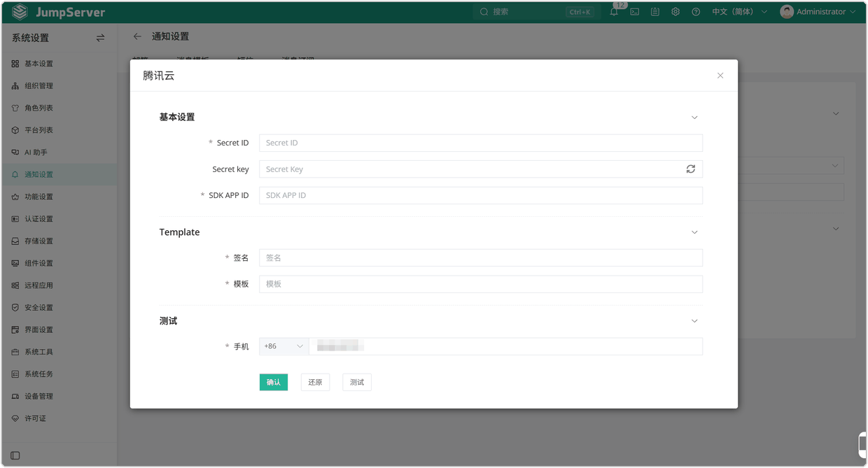Click the Secret ID input field

[481, 143]
